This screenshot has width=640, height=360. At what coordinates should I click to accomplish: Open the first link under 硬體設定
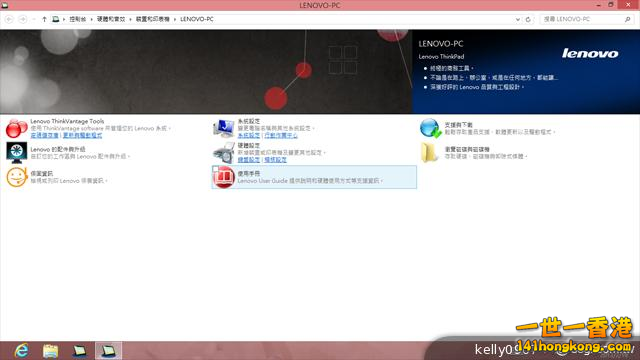249,160
